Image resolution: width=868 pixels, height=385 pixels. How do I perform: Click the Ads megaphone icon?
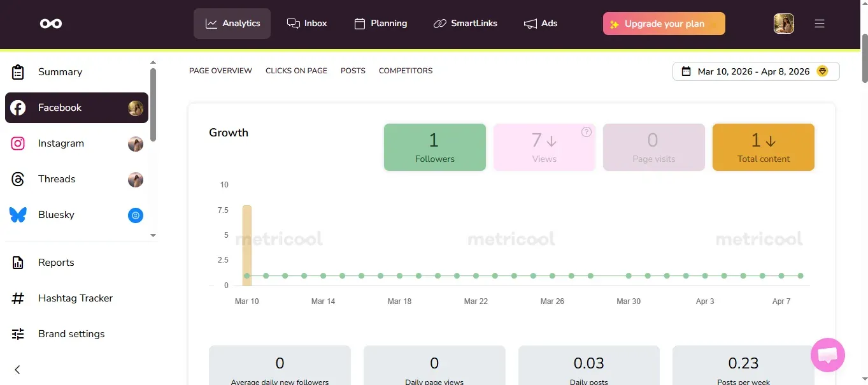pyautogui.click(x=530, y=24)
